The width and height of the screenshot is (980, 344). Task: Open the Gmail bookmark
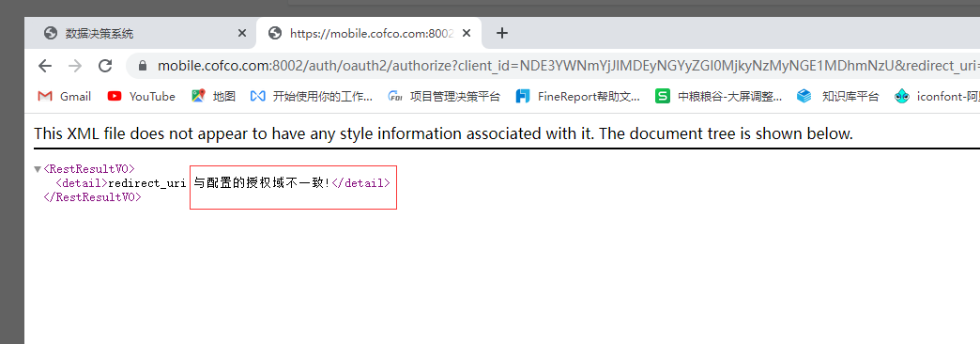(65, 96)
